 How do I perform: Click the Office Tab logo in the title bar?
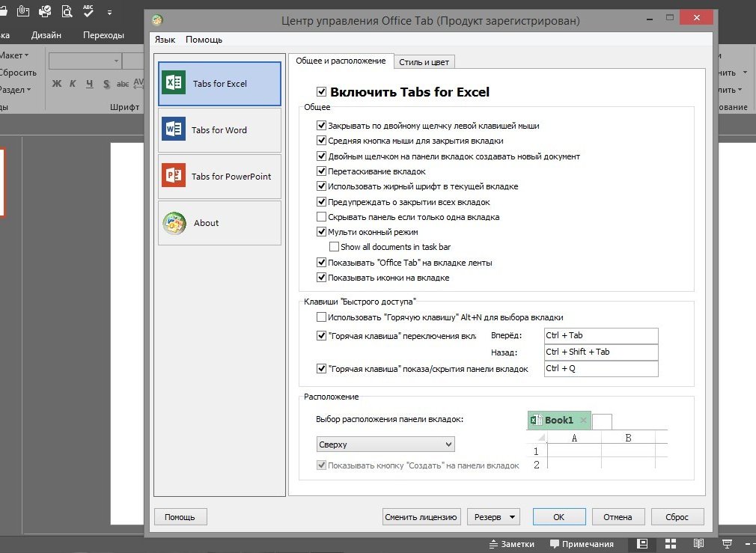[x=157, y=19]
